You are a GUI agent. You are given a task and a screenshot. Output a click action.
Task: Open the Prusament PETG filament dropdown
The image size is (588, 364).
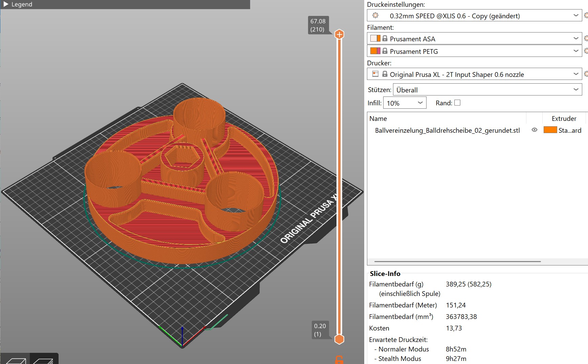point(576,51)
